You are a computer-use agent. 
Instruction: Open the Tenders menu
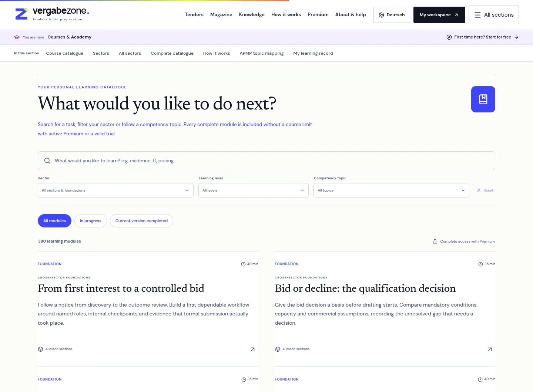[x=194, y=15]
